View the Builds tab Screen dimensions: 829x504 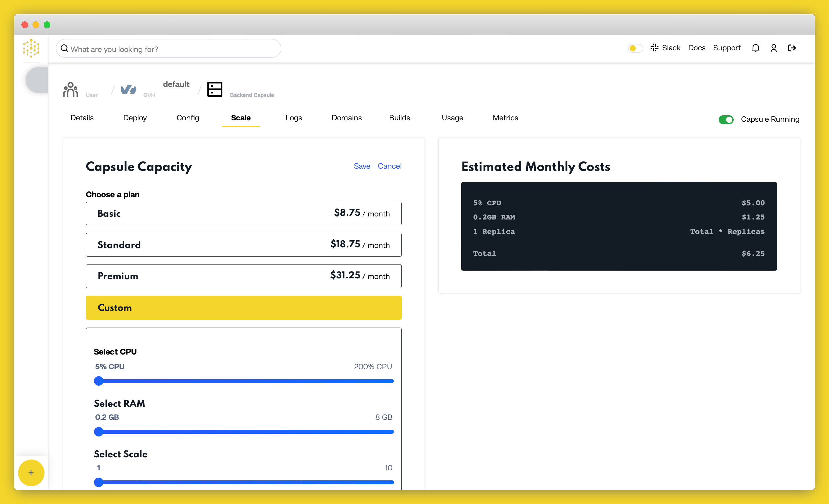tap(399, 118)
